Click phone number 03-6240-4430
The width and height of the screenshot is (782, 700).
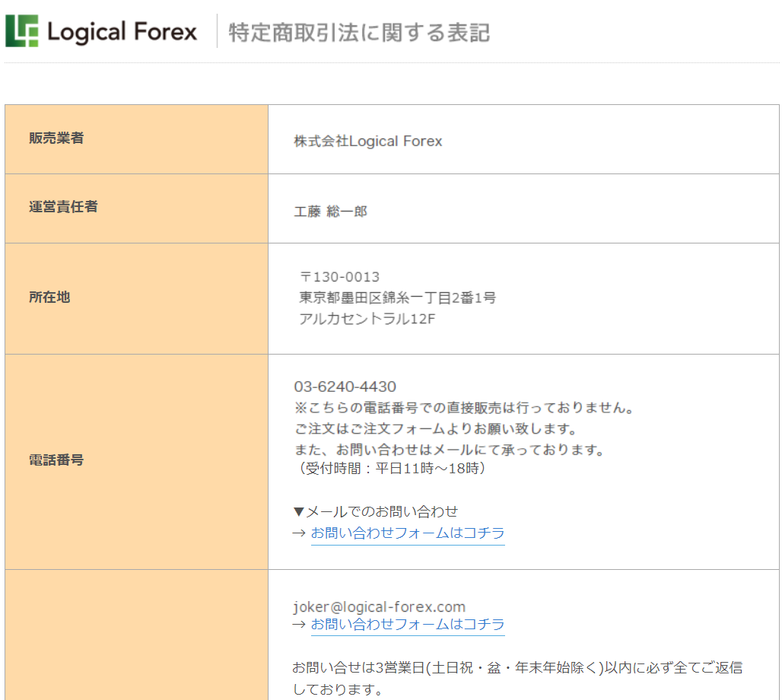tap(345, 387)
